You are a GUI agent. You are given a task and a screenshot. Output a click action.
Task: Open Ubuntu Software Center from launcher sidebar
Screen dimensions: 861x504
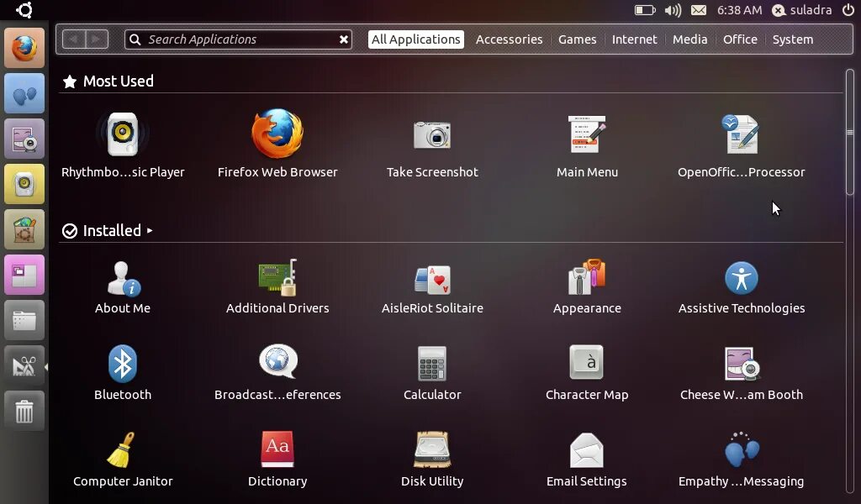click(24, 230)
